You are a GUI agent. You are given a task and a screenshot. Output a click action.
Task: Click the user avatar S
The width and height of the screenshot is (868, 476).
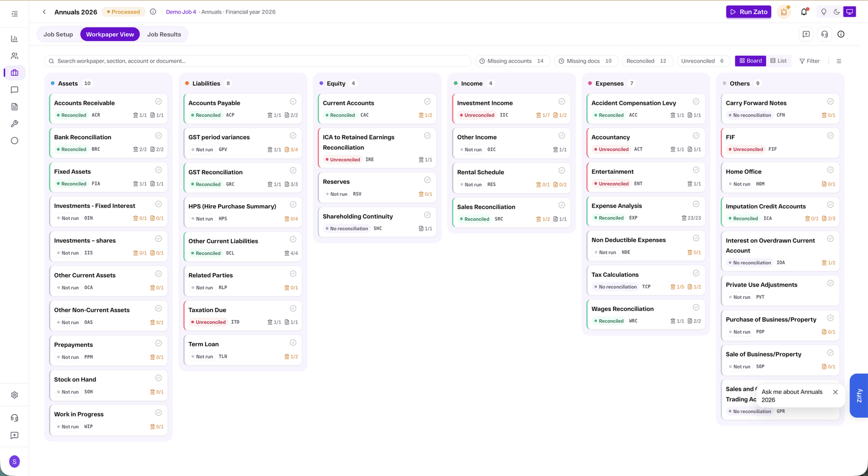click(x=15, y=462)
